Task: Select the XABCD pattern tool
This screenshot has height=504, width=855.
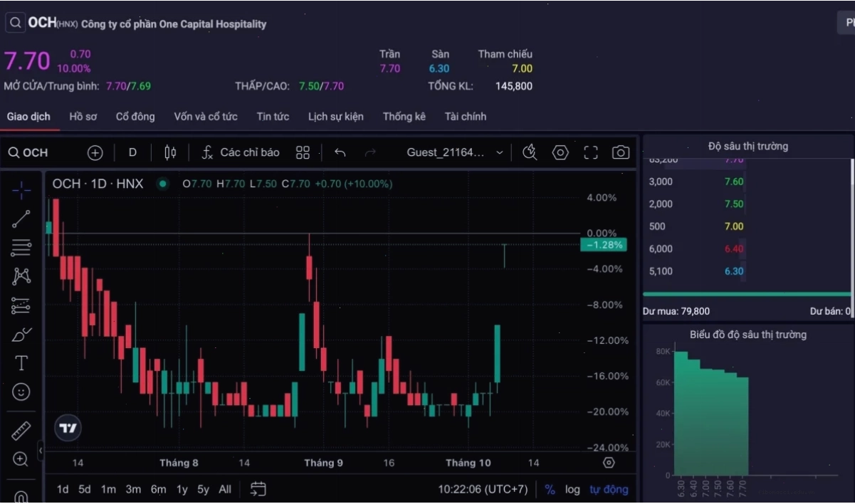Action: pos(21,276)
